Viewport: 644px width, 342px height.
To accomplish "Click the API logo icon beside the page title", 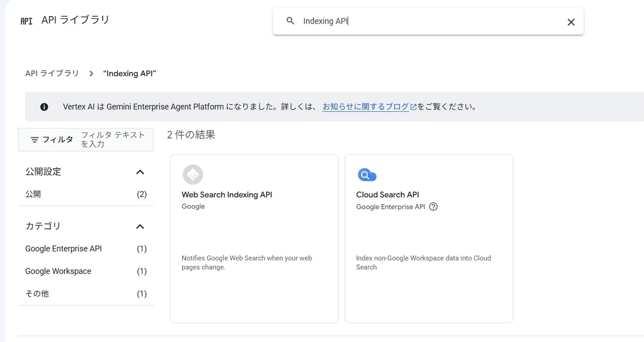I will [x=26, y=21].
